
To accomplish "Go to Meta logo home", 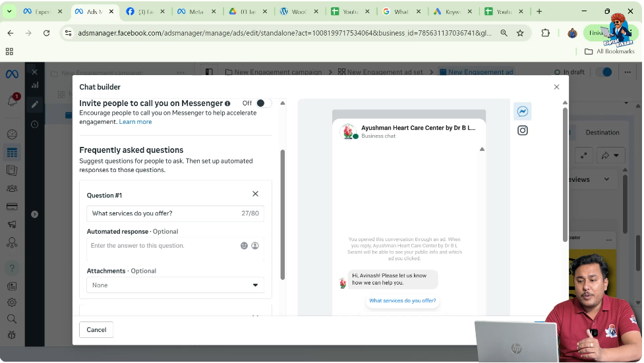I will pos(12,74).
